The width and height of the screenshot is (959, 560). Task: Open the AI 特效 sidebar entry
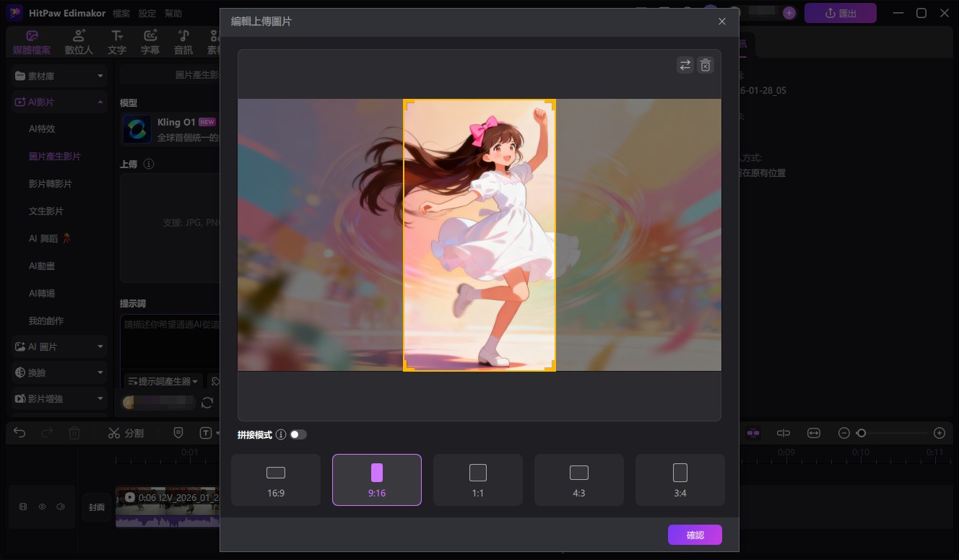pos(43,128)
